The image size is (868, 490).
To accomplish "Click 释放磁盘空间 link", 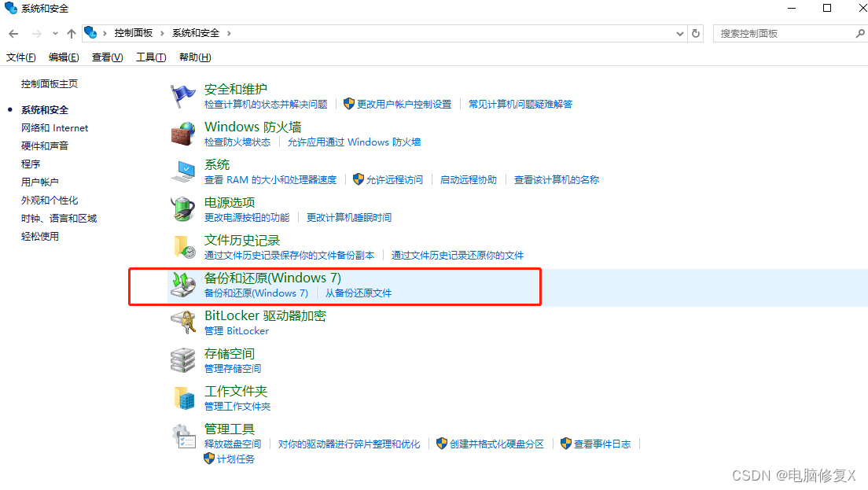I will [x=233, y=444].
